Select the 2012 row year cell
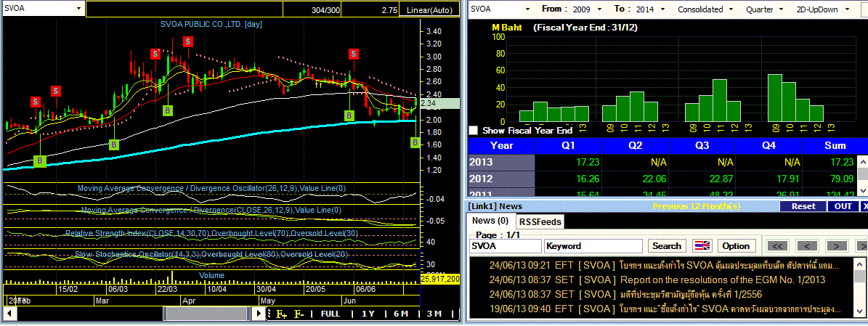868x326 pixels. [x=501, y=178]
